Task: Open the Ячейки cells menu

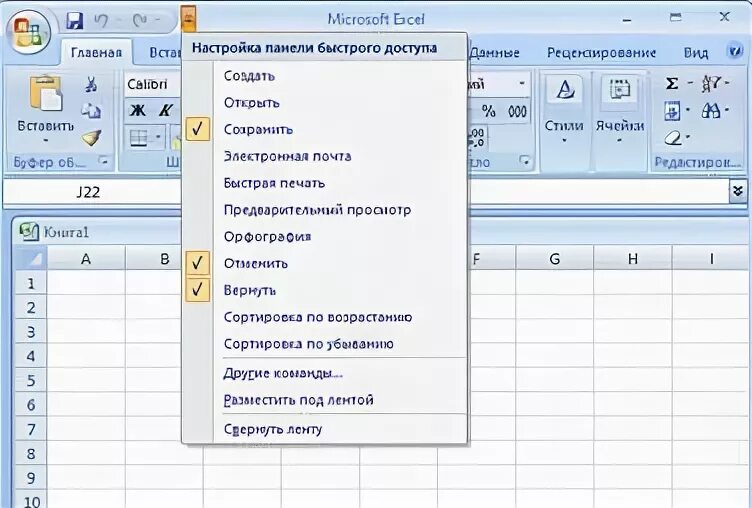Action: 619,108
